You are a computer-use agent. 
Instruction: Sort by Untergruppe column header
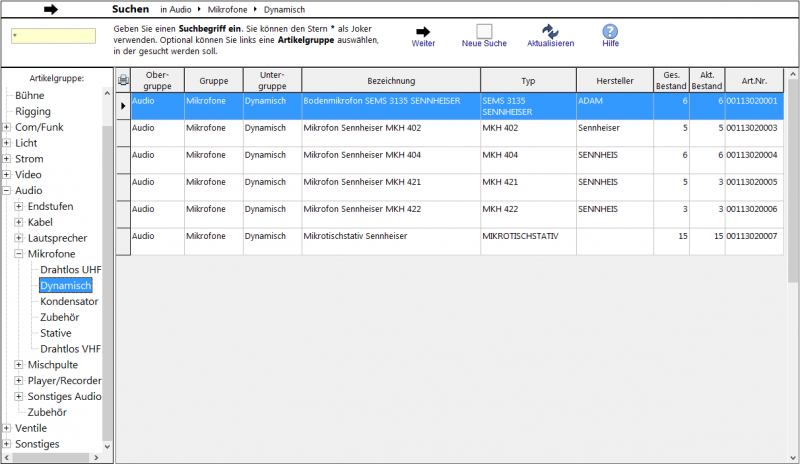pos(272,80)
